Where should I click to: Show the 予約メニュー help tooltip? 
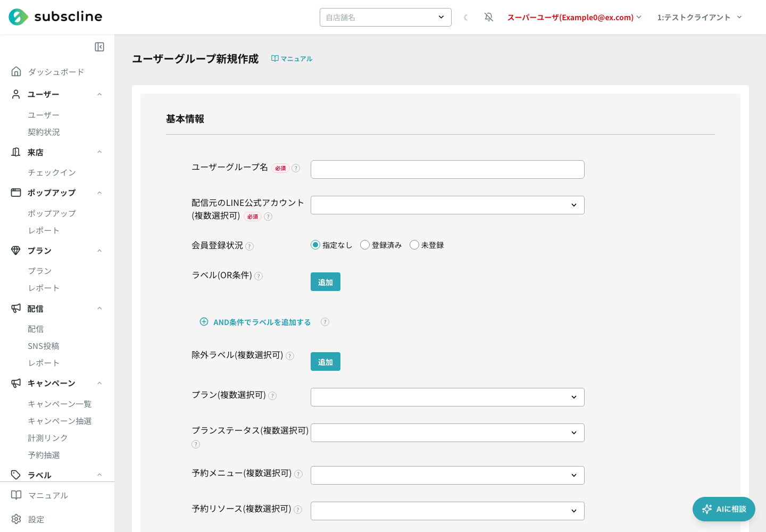click(x=298, y=474)
